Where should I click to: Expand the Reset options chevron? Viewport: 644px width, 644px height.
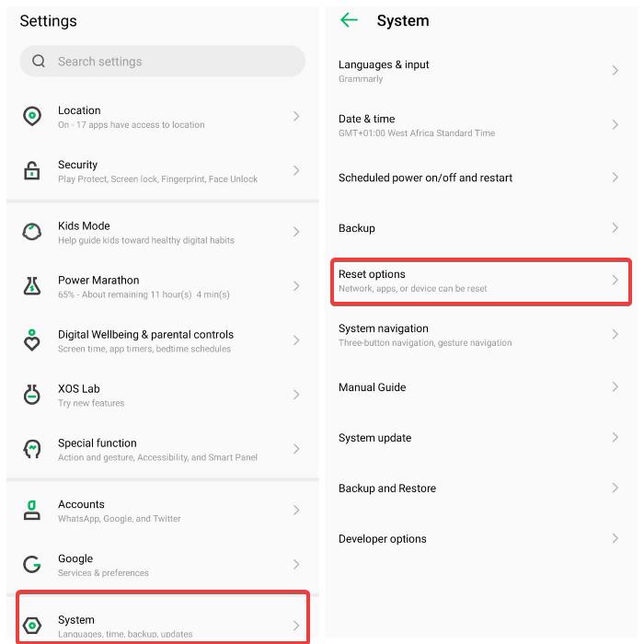coord(615,281)
